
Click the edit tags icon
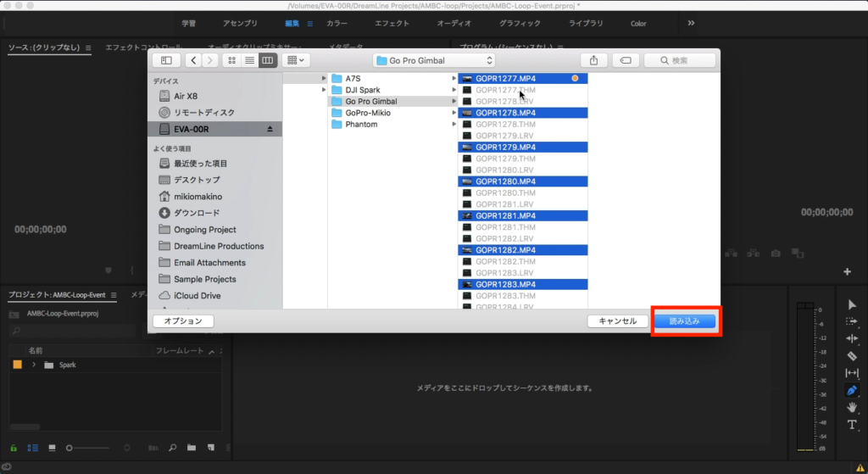pyautogui.click(x=626, y=60)
